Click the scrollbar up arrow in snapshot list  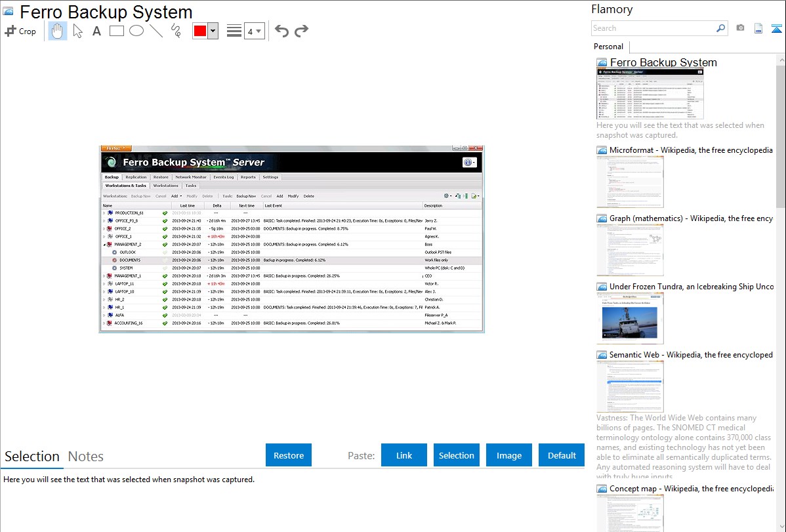pos(781,60)
